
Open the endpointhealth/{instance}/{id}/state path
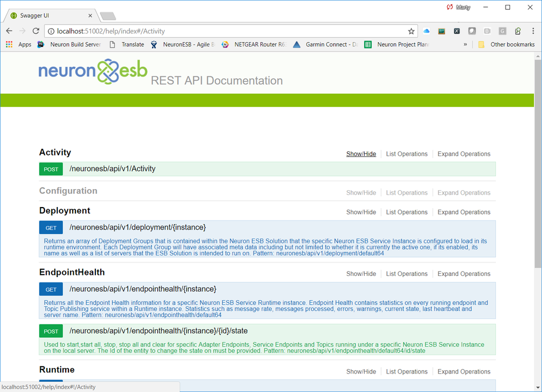coord(158,331)
